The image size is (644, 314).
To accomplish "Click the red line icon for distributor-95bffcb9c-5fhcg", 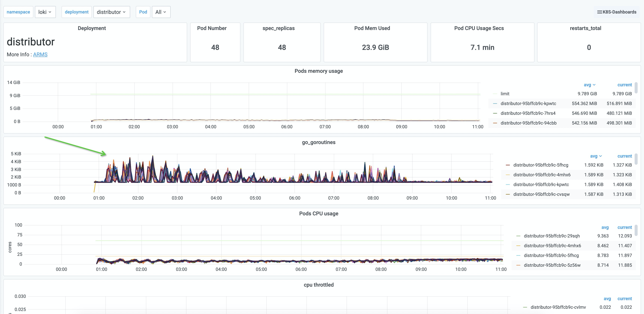I will pos(507,165).
